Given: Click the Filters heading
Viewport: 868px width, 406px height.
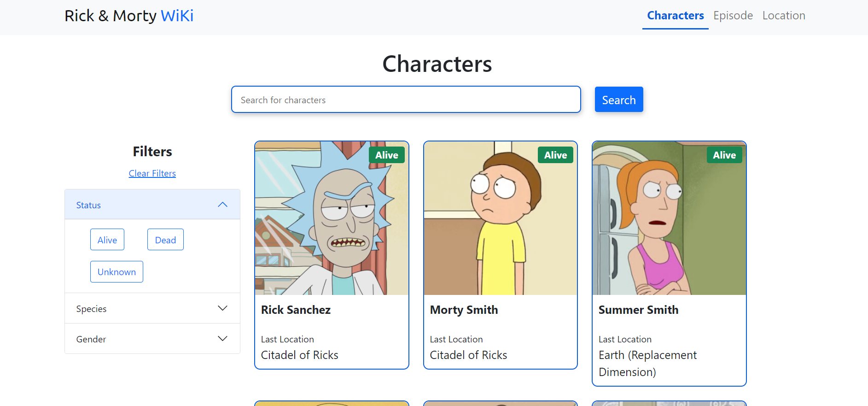Looking at the screenshot, I should click(x=152, y=152).
